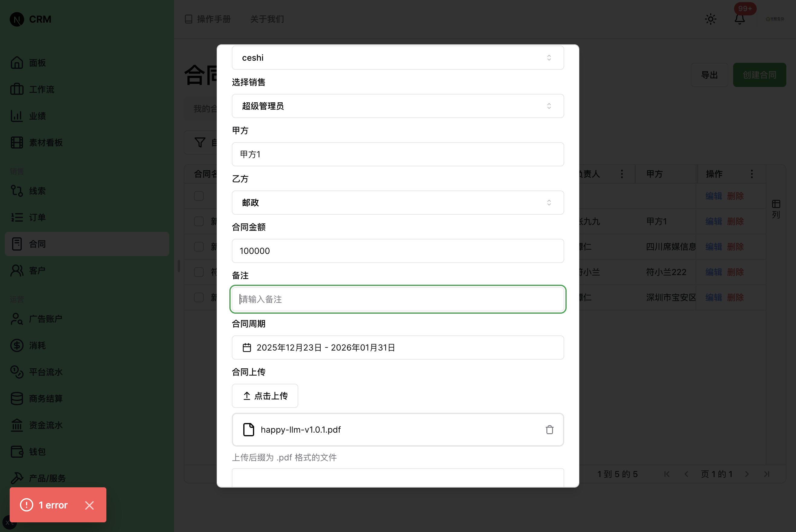
Task: Open the 业绩 performance chart icon
Action: [x=17, y=116]
